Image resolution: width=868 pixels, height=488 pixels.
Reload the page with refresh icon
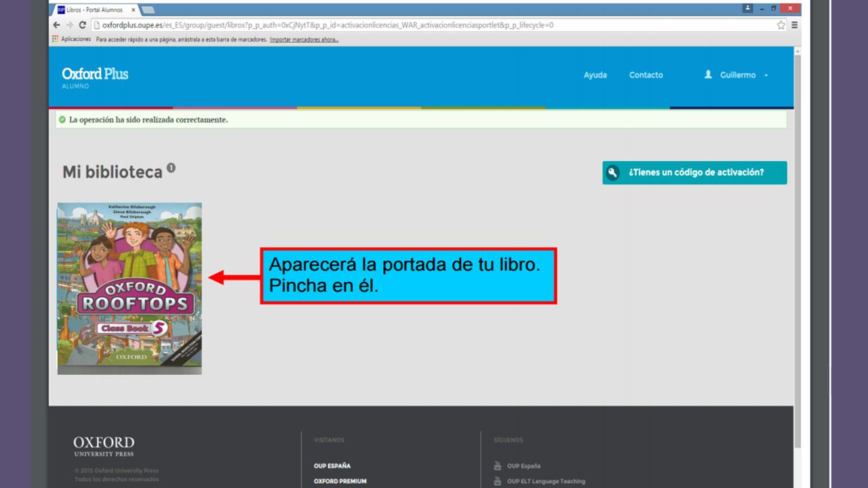82,25
